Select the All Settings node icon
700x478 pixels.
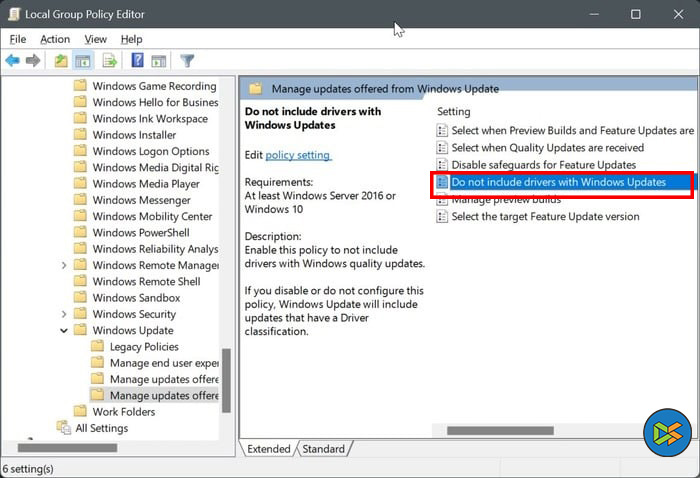coord(63,428)
